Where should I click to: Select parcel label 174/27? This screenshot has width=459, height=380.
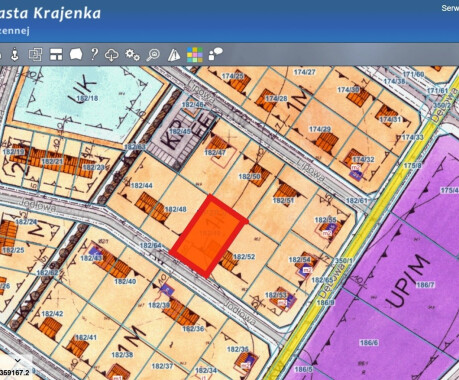click(304, 72)
